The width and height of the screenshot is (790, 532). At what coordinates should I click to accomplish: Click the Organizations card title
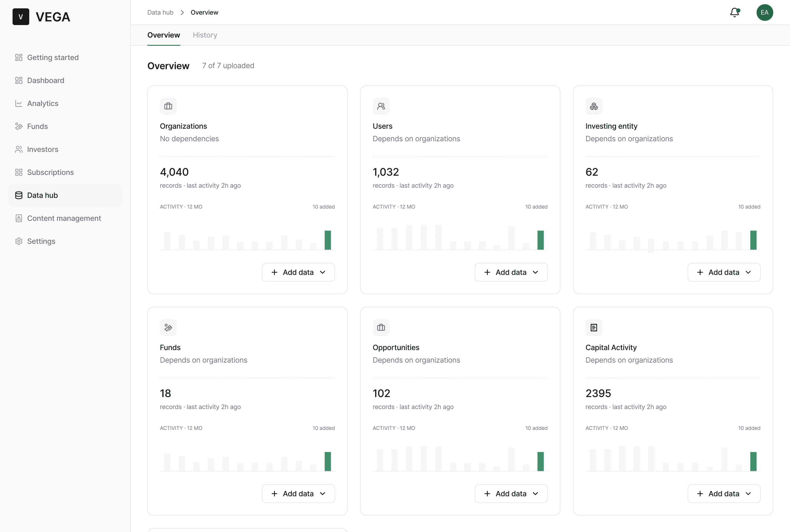tap(183, 126)
